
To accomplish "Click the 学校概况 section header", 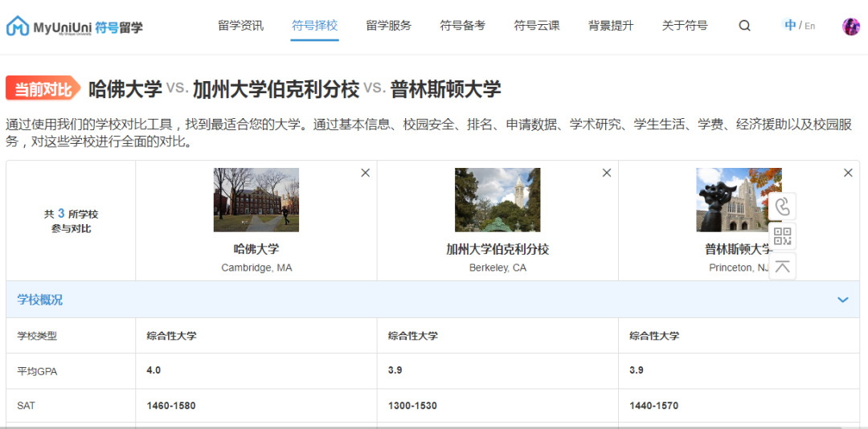I will click(433, 300).
